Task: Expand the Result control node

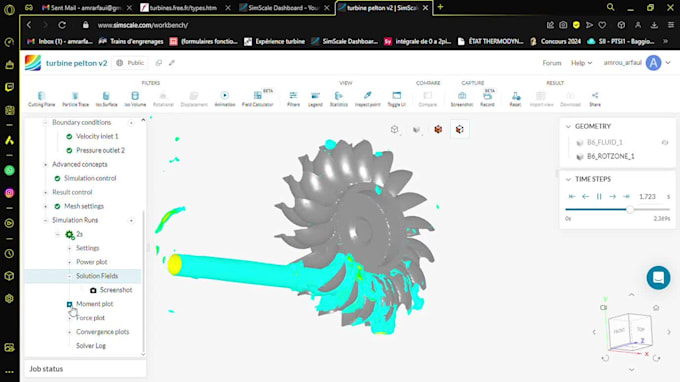Action: 45,193
